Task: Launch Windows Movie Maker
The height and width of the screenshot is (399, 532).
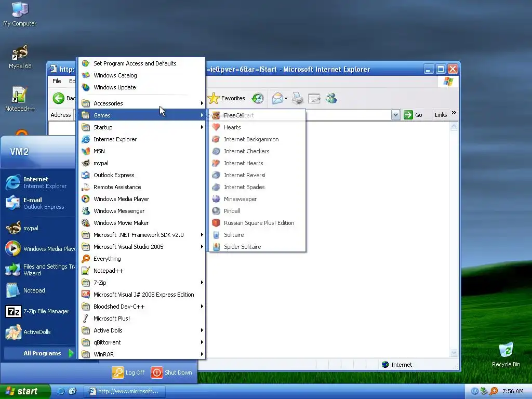Action: click(142, 223)
